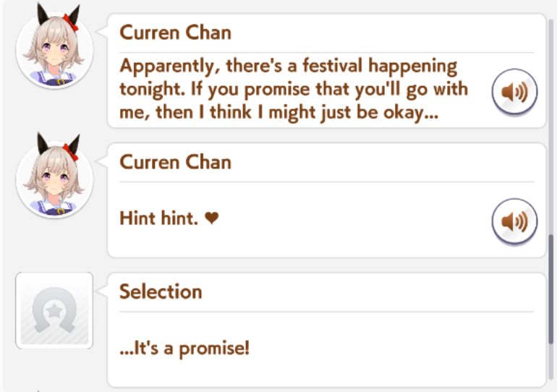Image resolution: width=557 pixels, height=392 pixels.
Task: Select the first Curren Chan name label
Action: (175, 33)
